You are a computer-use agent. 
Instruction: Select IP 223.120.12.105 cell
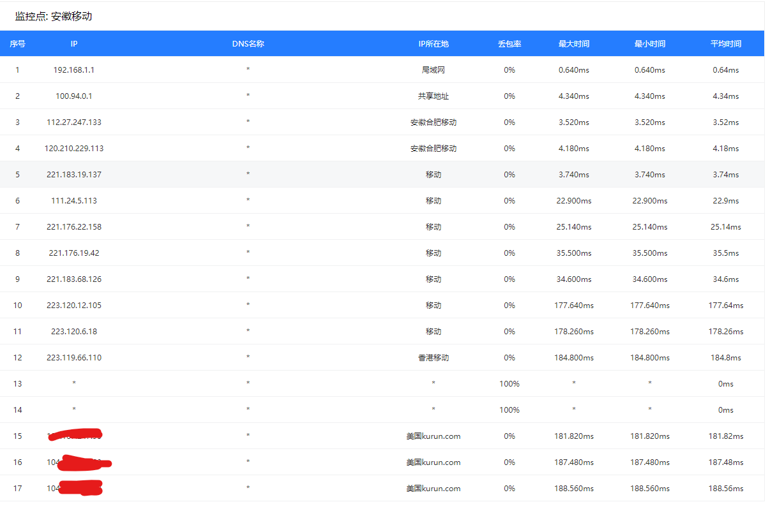(x=74, y=306)
